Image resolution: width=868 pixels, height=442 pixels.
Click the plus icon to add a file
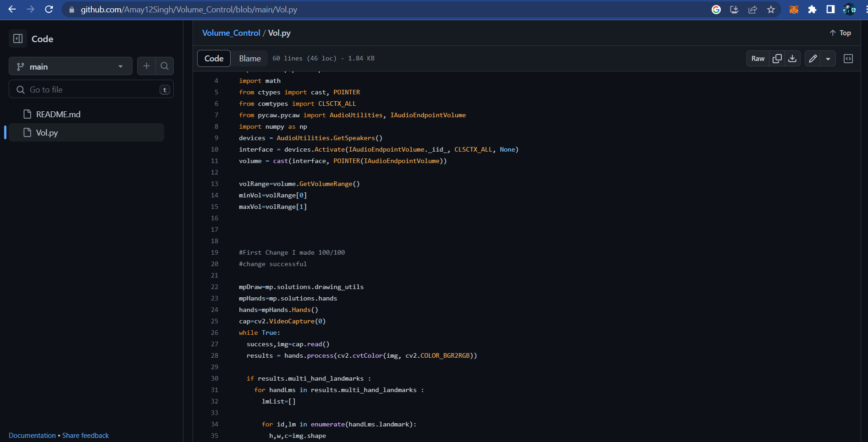click(x=146, y=66)
